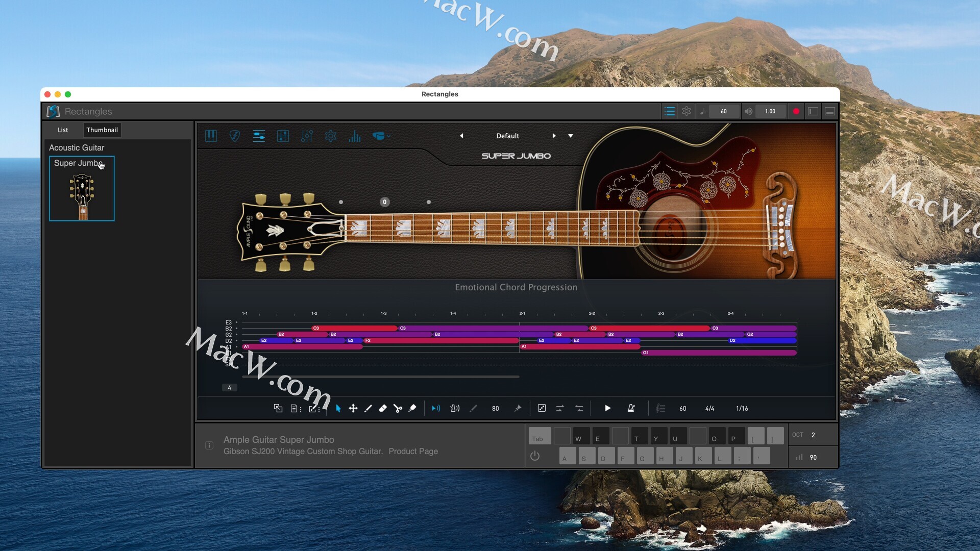Click the swap arrows left icon
Image resolution: width=980 pixels, height=551 pixels.
(579, 408)
